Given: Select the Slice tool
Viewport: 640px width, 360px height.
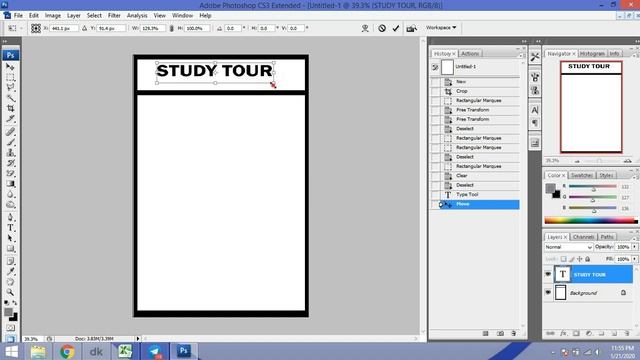Looking at the screenshot, I should pos(11,119).
